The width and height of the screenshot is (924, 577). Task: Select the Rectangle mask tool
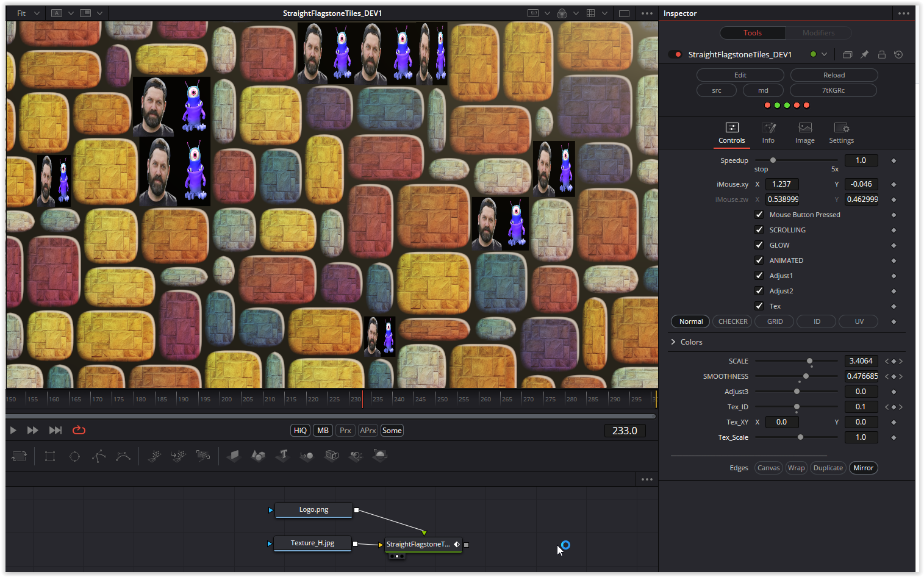(x=50, y=456)
